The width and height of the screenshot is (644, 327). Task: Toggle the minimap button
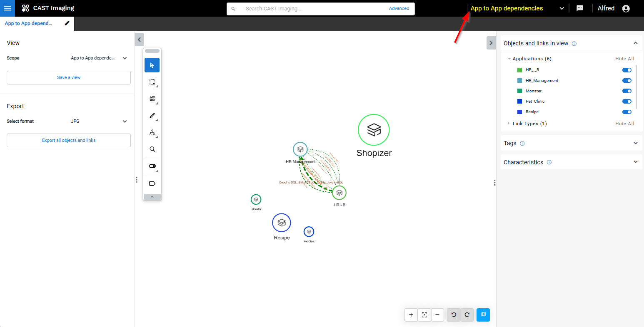(483, 315)
